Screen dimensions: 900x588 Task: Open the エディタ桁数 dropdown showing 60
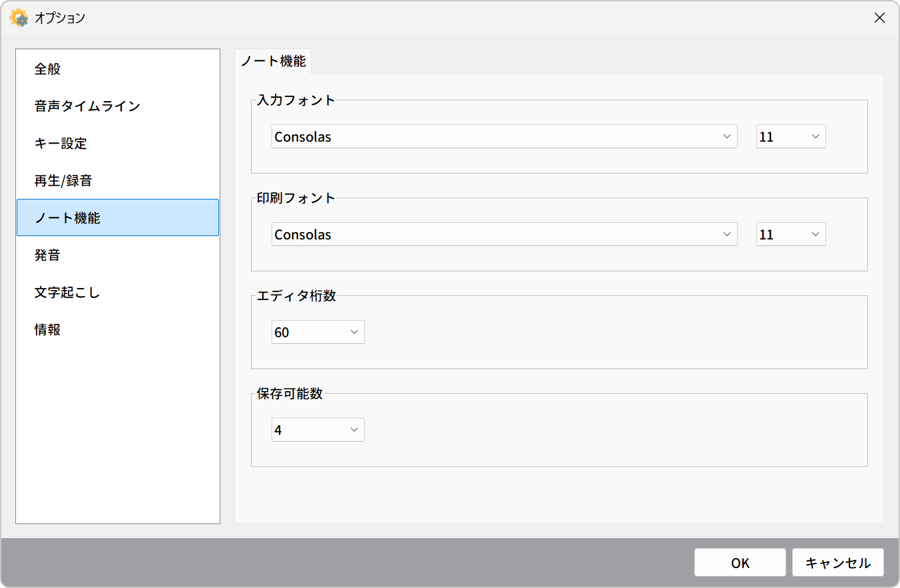[x=318, y=332]
